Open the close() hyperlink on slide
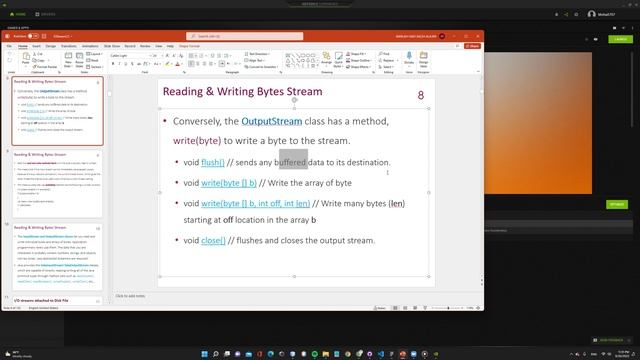This screenshot has height=360, width=640. point(213,240)
